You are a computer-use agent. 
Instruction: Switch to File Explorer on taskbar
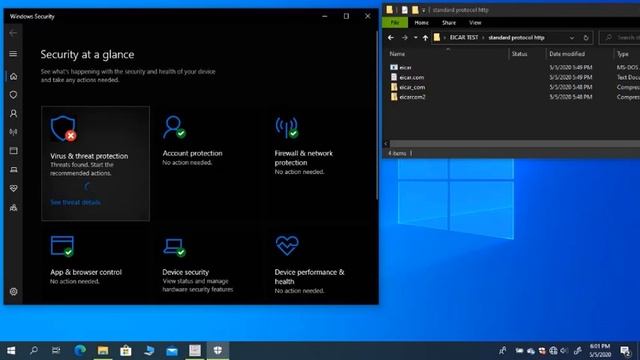point(103,351)
